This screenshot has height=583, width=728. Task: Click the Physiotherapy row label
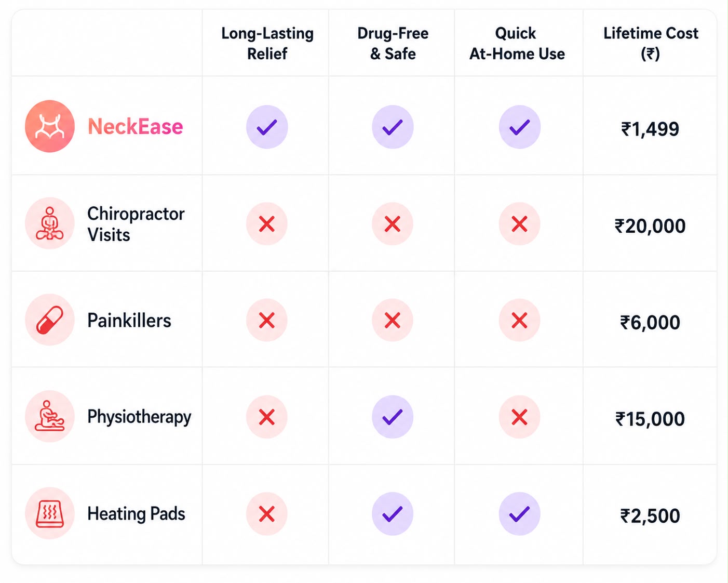[x=139, y=417]
